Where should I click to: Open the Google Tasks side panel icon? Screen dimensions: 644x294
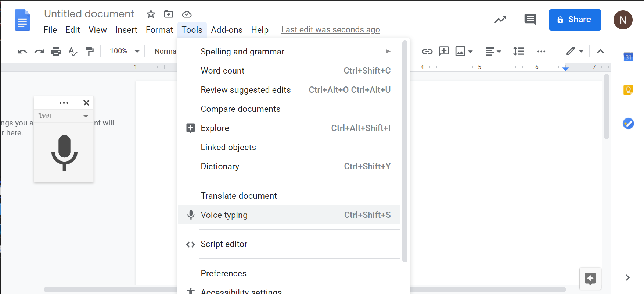[628, 124]
